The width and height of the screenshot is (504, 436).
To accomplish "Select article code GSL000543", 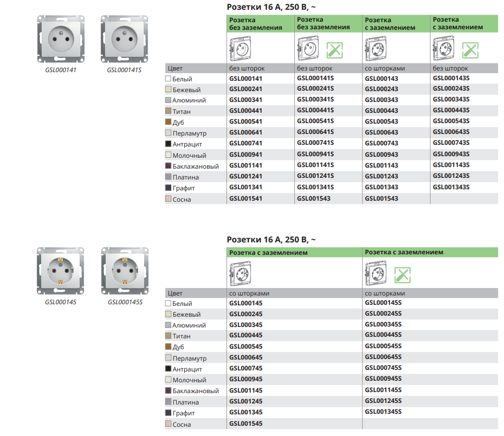I will (x=381, y=121).
